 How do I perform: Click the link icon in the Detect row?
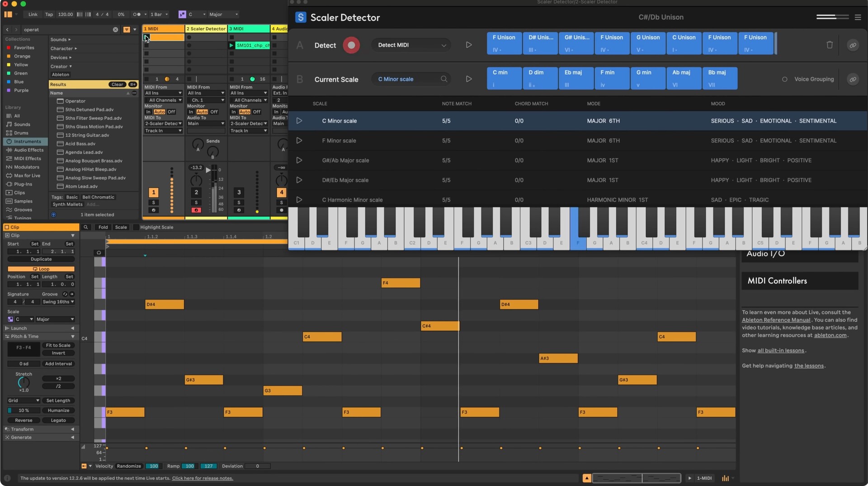[853, 45]
